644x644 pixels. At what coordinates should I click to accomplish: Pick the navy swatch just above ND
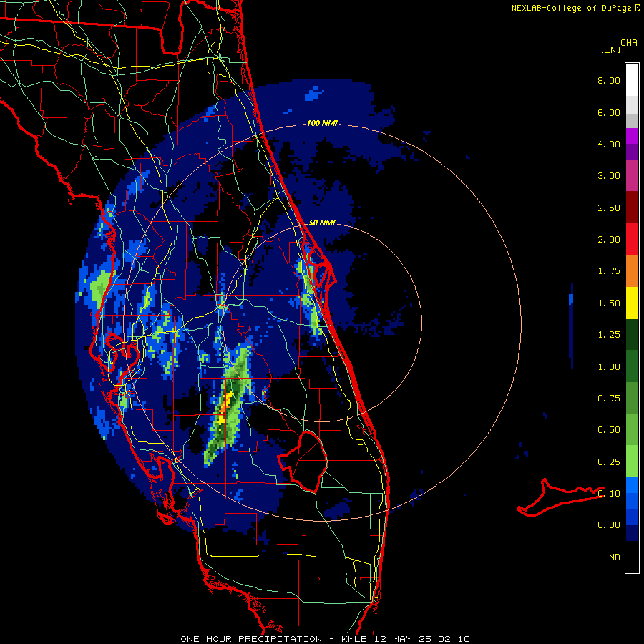pos(632,533)
